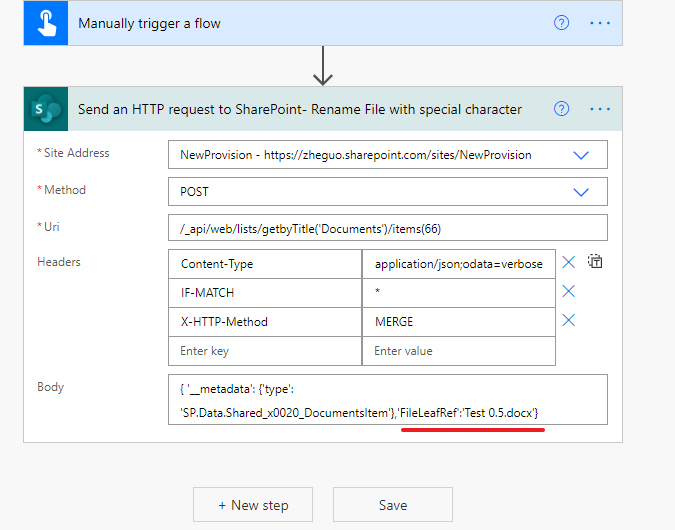The width and height of the screenshot is (675, 530).
Task: Remove the IF-MATCH header row
Action: (x=569, y=291)
